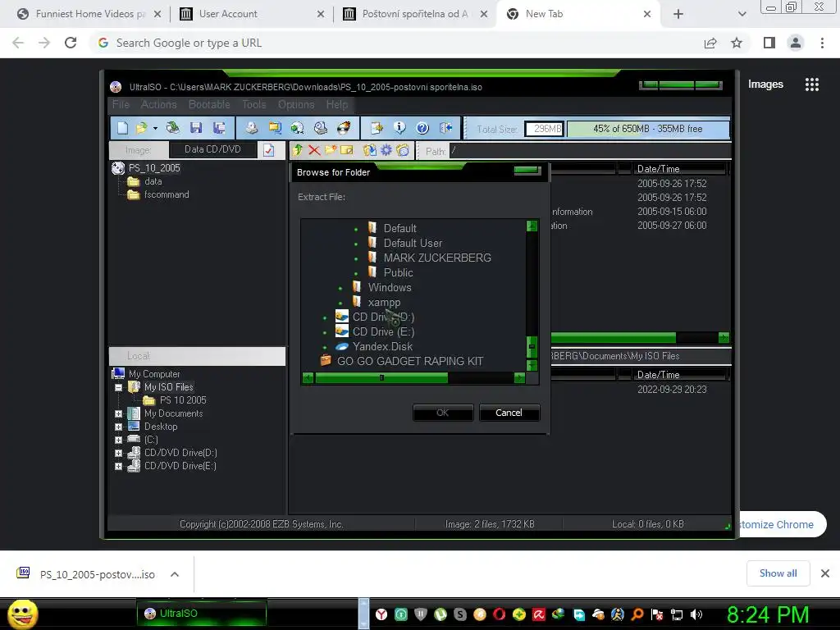The height and width of the screenshot is (630, 840).
Task: Click the Open CD/DVD toolbar icon
Action: (172, 127)
